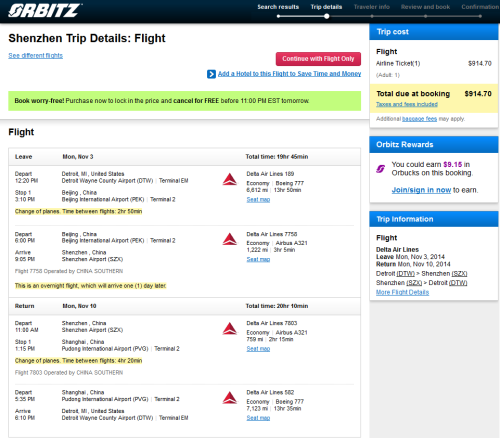Click the blue arrow icon beside Add a Hotel

point(211,74)
